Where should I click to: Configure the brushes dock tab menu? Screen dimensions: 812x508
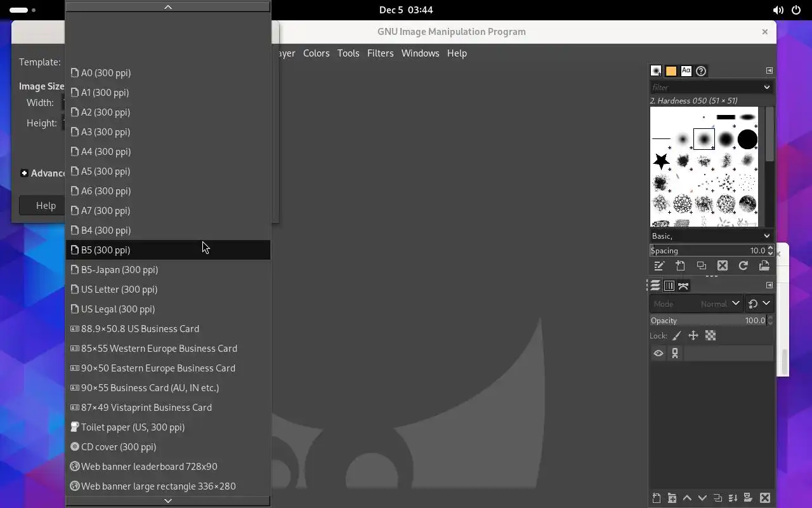click(x=769, y=70)
